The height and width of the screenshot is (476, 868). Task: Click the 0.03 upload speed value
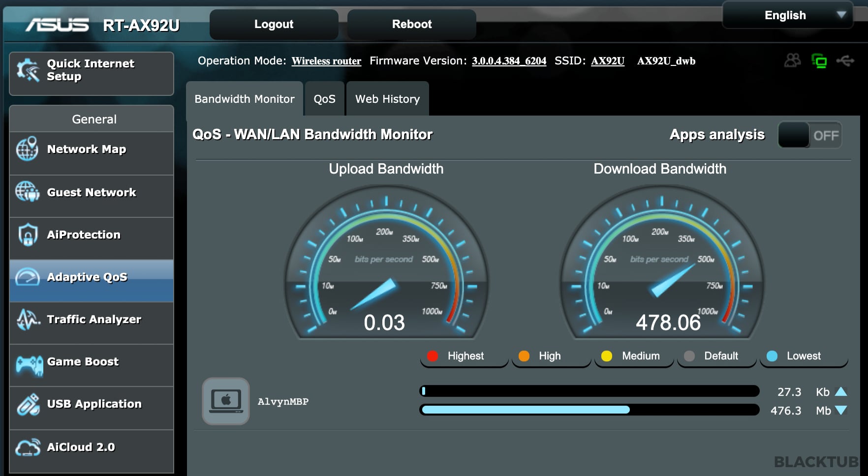384,323
